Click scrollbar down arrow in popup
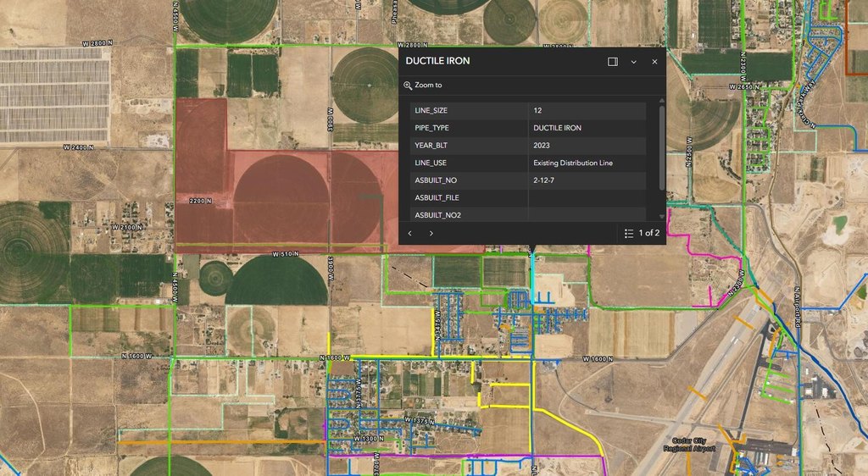Screen dimensions: 868x476 661,217
